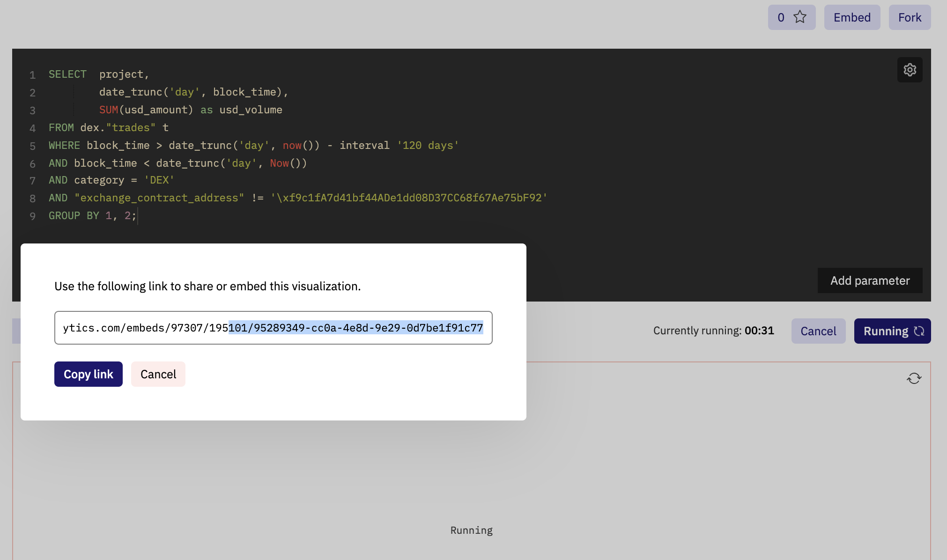
Task: Click the spinning arrows on the Running button
Action: pos(919,331)
